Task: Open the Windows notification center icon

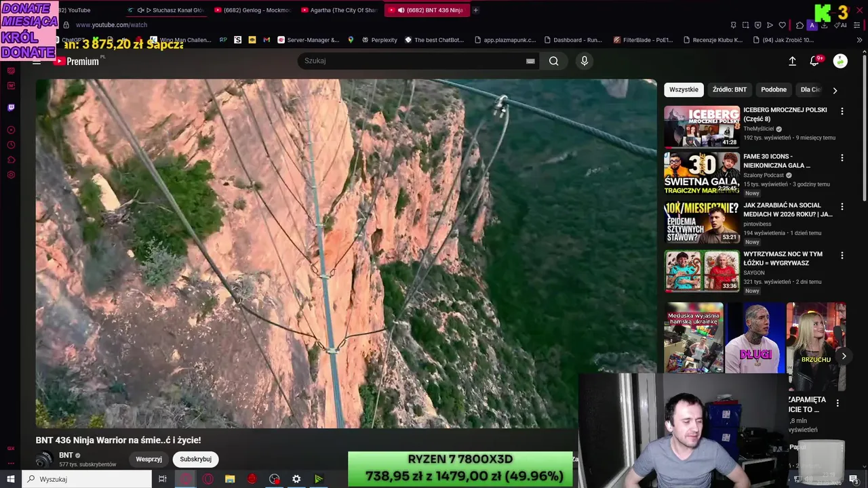Action: 854,479
